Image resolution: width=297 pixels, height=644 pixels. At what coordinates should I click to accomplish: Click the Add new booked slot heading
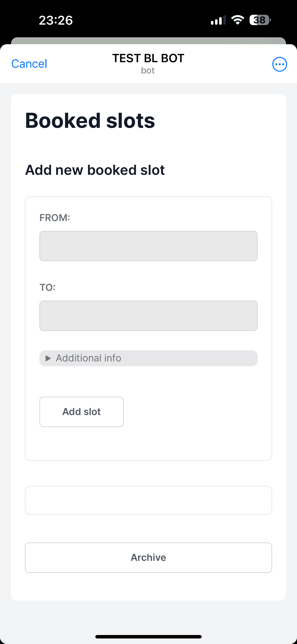pos(95,170)
